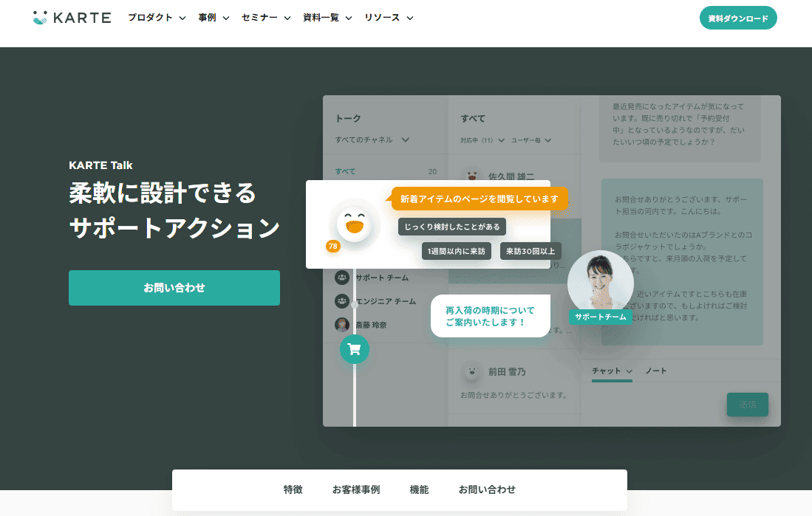Screen dimensions: 812x516
Task: Expand the プロダクト menu
Action: tap(157, 18)
